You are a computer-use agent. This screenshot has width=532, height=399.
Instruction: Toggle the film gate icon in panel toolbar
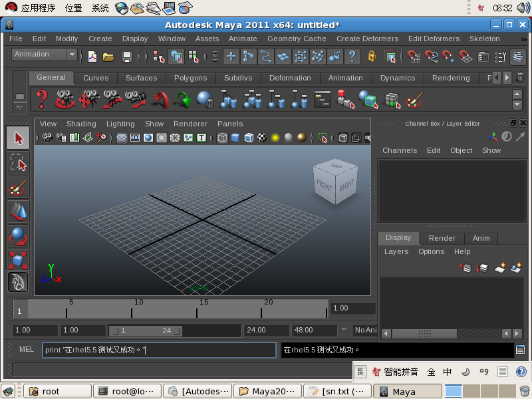135,138
